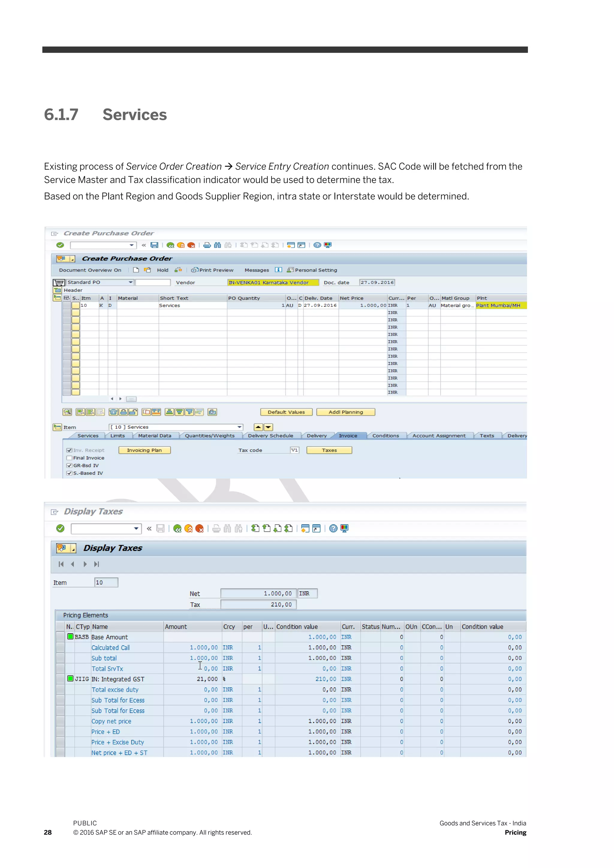Switch to the Limits tab

[118, 436]
